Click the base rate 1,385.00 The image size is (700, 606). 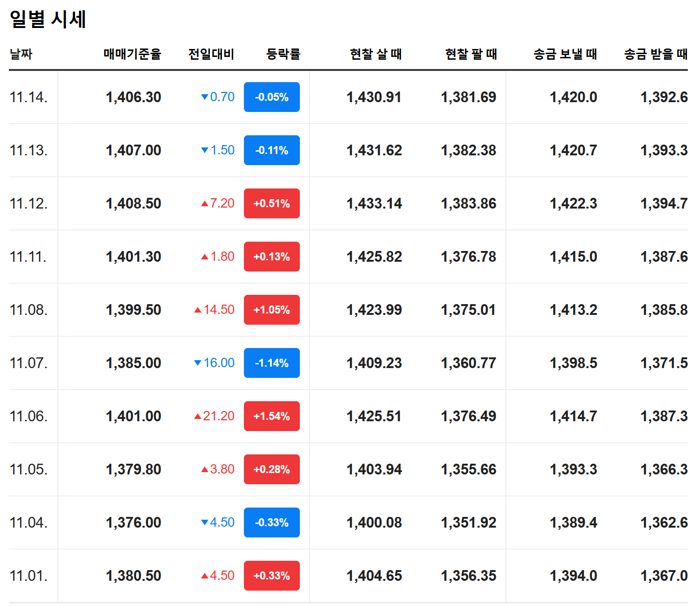tap(133, 363)
